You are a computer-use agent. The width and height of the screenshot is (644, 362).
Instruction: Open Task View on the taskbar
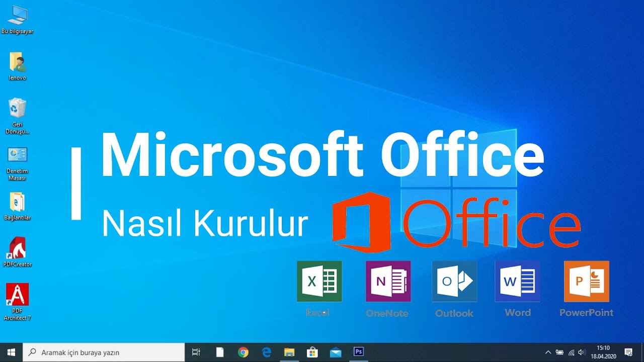coord(196,352)
